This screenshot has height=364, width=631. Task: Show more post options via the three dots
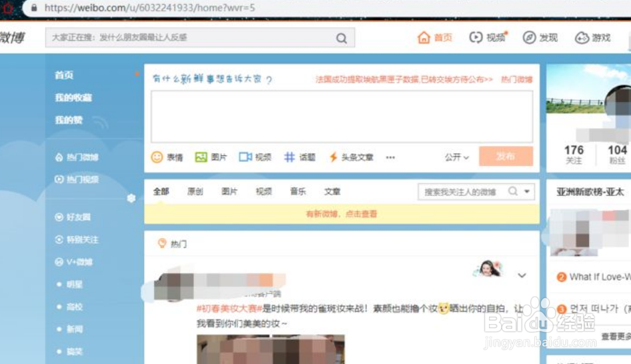390,157
